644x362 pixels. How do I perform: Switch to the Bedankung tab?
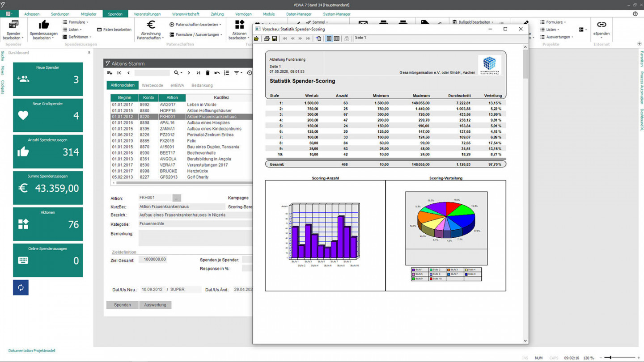(202, 85)
